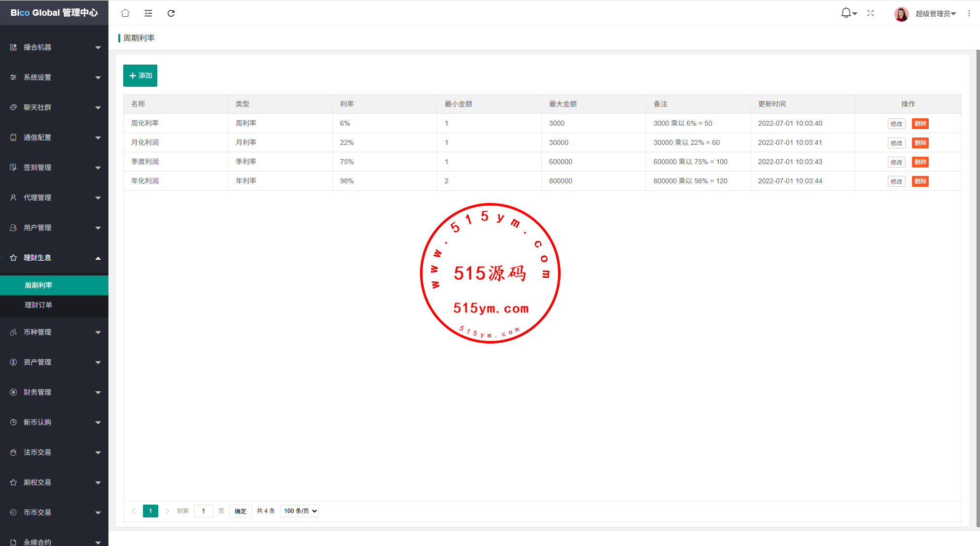Click the page number input field
The height and width of the screenshot is (546, 980).
coord(204,511)
